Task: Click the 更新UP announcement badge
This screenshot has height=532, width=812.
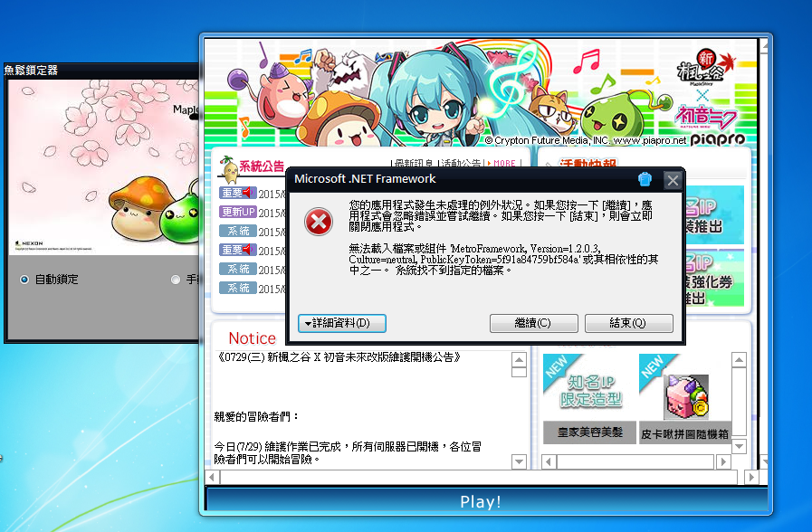Action: 238,213
